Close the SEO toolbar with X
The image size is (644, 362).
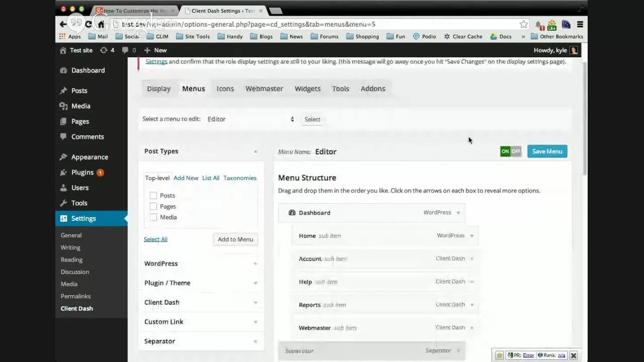pyautogui.click(x=574, y=355)
